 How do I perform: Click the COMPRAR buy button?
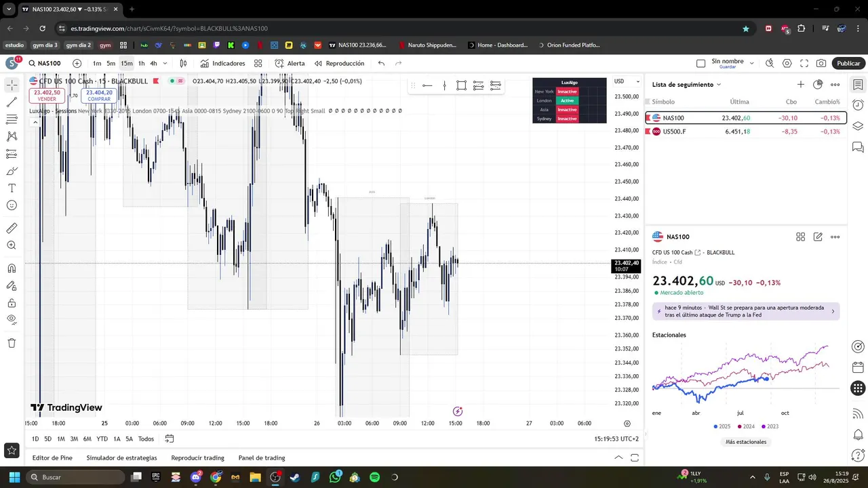click(99, 96)
